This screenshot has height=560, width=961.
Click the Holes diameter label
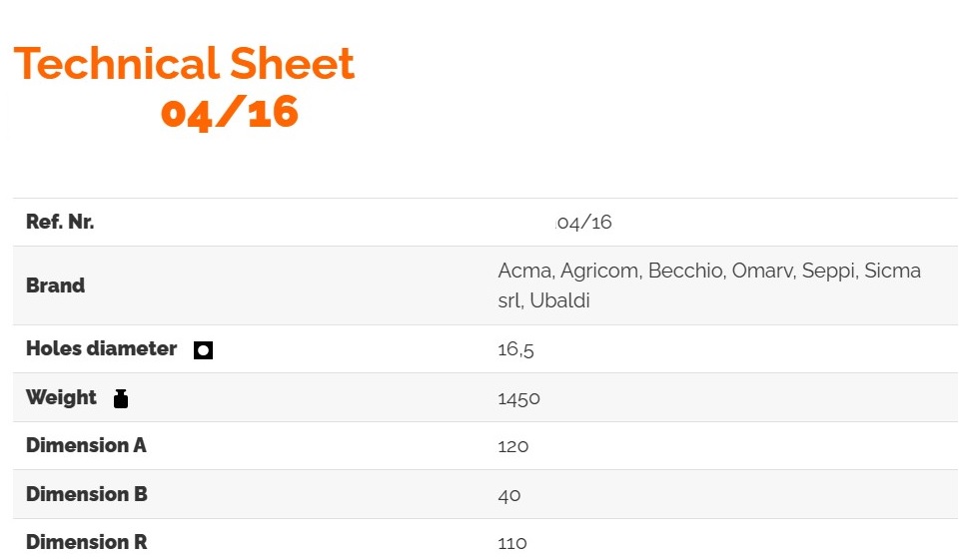[101, 349]
